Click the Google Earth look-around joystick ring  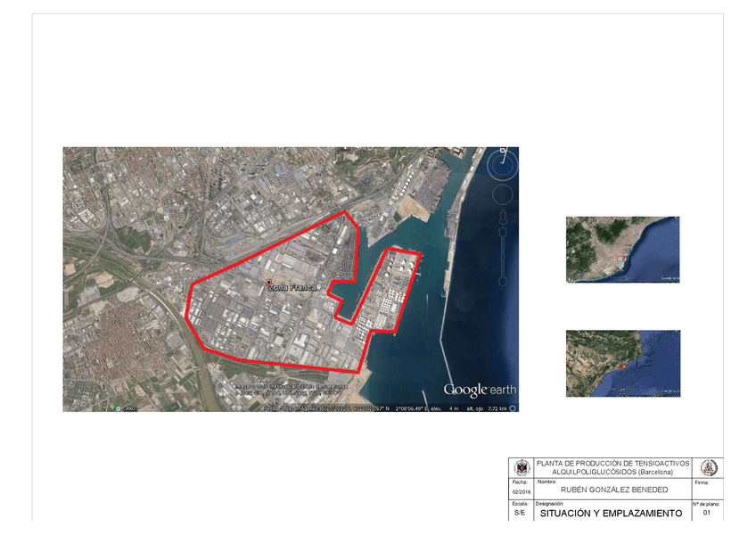503,164
